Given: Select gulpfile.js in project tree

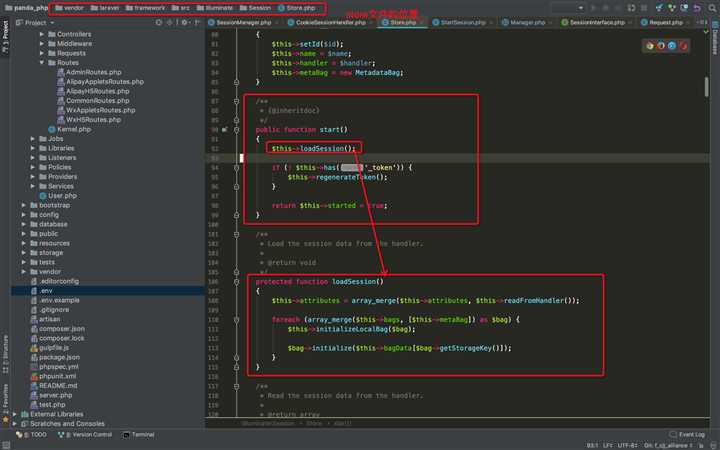Looking at the screenshot, I should click(50, 348).
